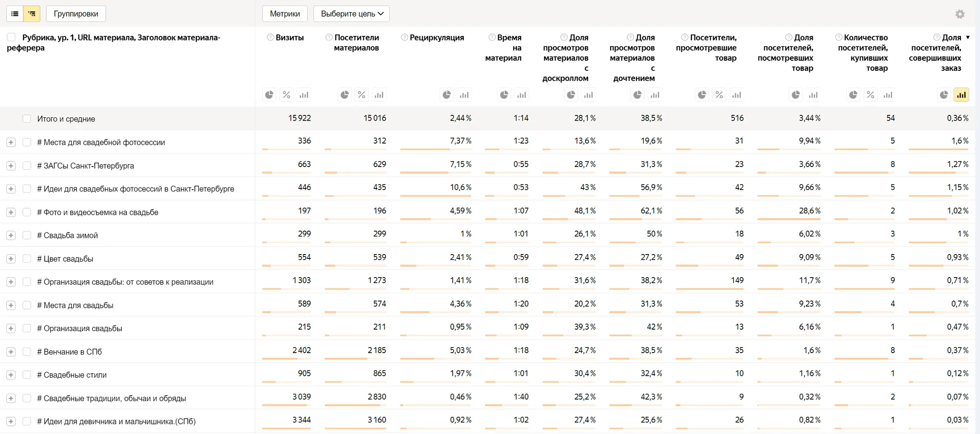980x434 pixels.
Task: Expand the Свадьба зимой row
Action: [x=11, y=235]
